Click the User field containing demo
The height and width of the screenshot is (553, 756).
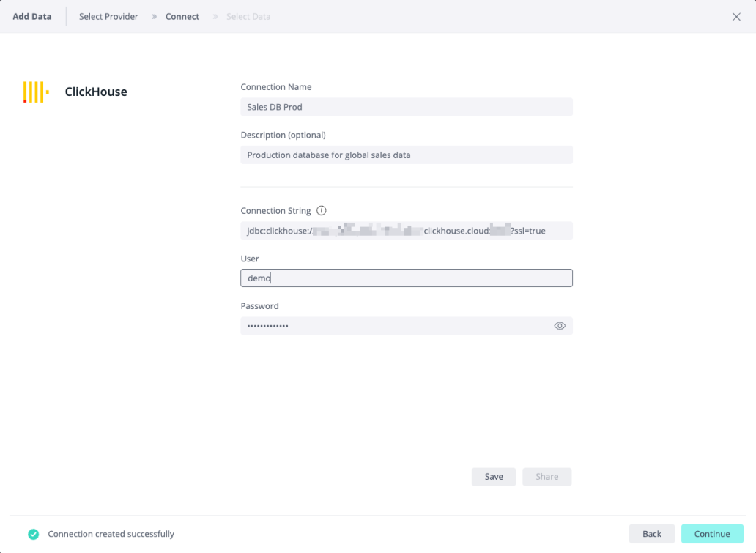pos(407,278)
